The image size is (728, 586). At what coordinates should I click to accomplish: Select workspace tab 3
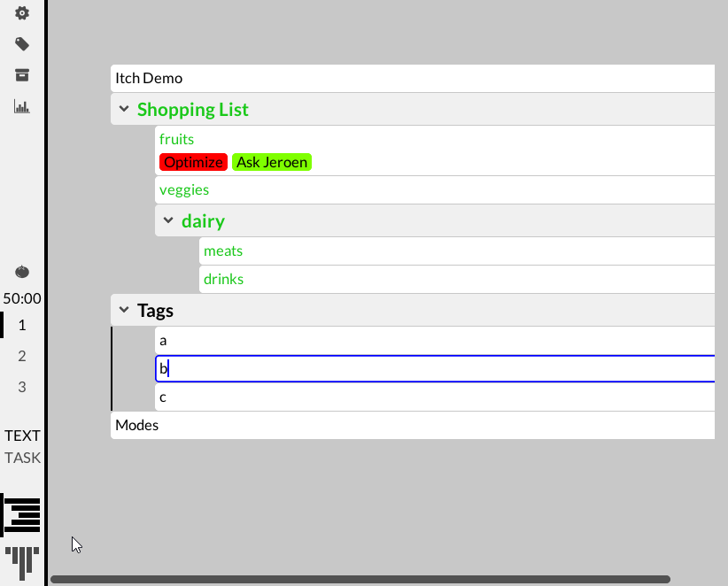pos(22,387)
